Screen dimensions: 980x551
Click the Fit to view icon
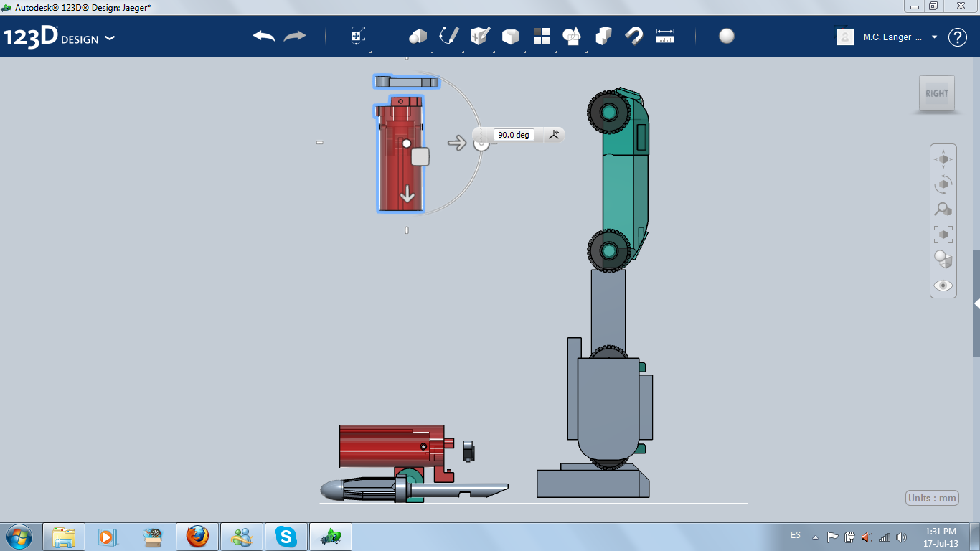pyautogui.click(x=943, y=235)
